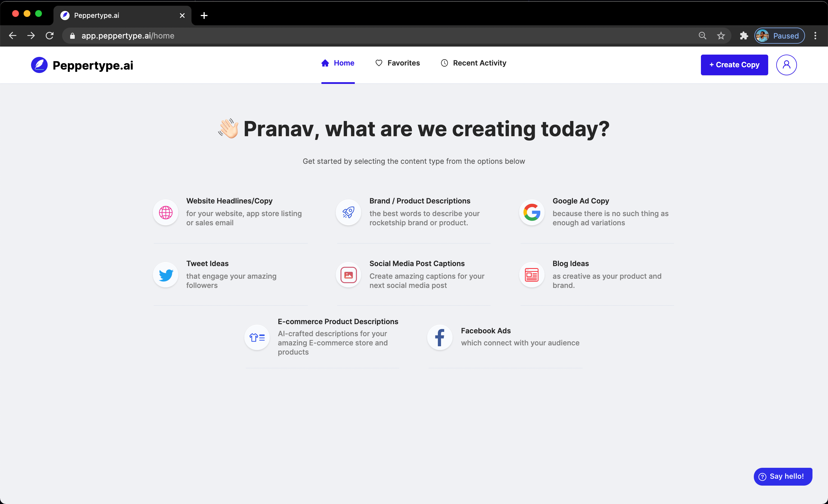Screen dimensions: 828x504
Task: Click the browser address bar URL
Action: [x=128, y=36]
